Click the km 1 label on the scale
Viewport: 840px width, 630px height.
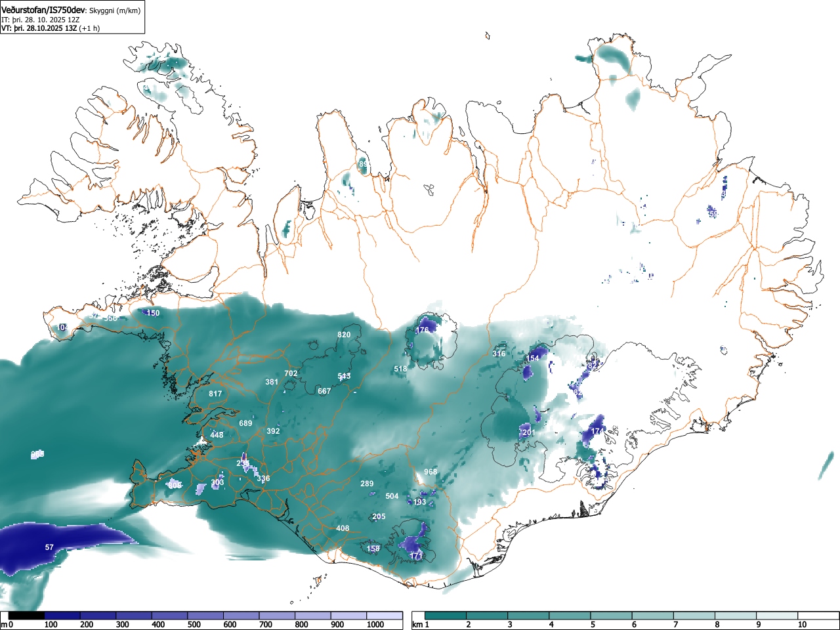[x=421, y=625]
